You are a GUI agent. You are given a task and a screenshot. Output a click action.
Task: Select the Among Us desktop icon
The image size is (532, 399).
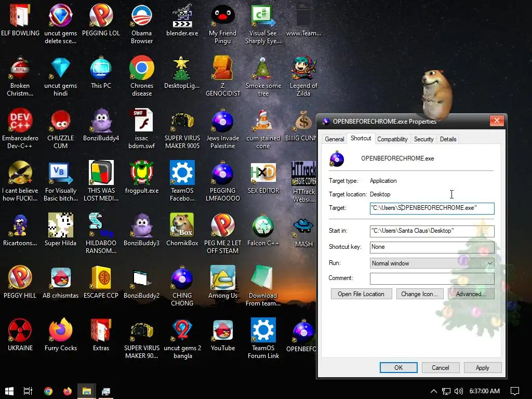(222, 282)
